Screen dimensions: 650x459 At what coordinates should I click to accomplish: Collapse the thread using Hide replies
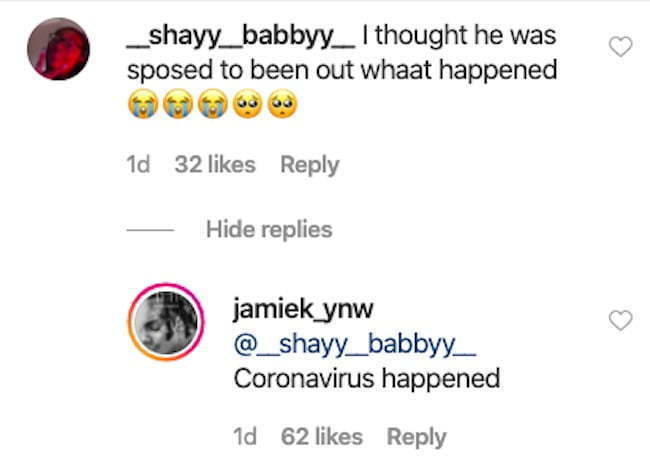(x=269, y=229)
